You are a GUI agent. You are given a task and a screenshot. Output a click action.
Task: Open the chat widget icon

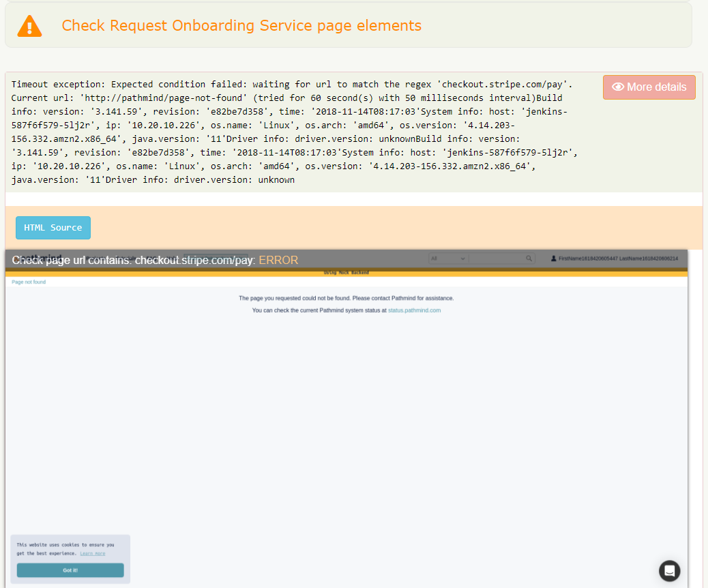coord(669,571)
